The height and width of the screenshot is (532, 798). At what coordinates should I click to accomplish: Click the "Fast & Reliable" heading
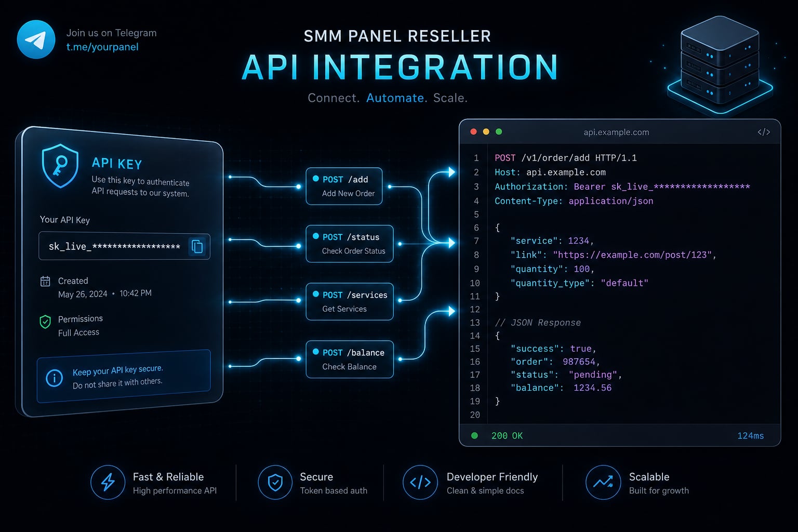(168, 476)
